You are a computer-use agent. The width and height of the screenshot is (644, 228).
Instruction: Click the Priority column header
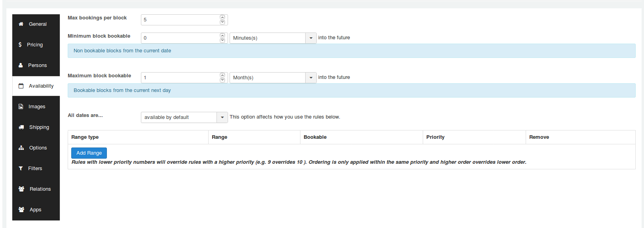coord(435,137)
